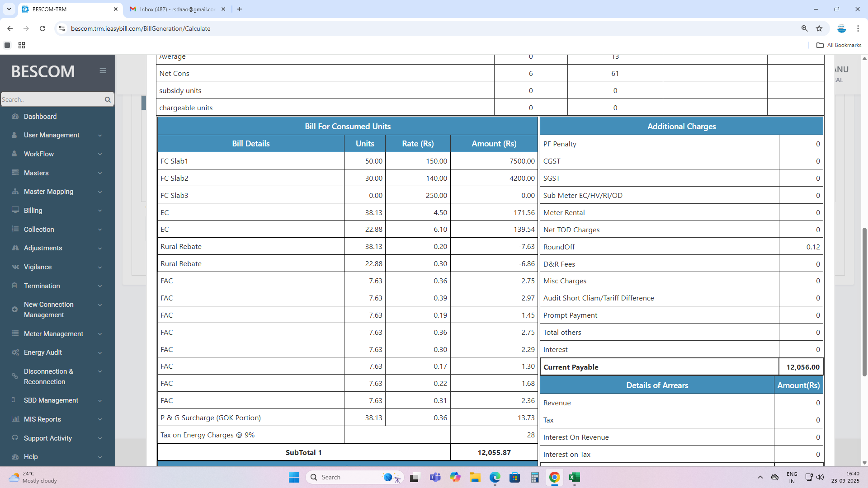
Task: Click the Support Activity headset icon
Action: pyautogui.click(x=15, y=438)
